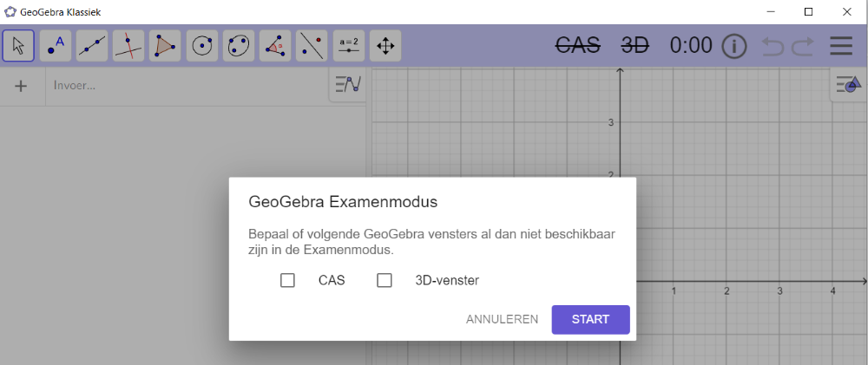Open the exam info icon
Screen dimensions: 868x365
click(x=734, y=46)
